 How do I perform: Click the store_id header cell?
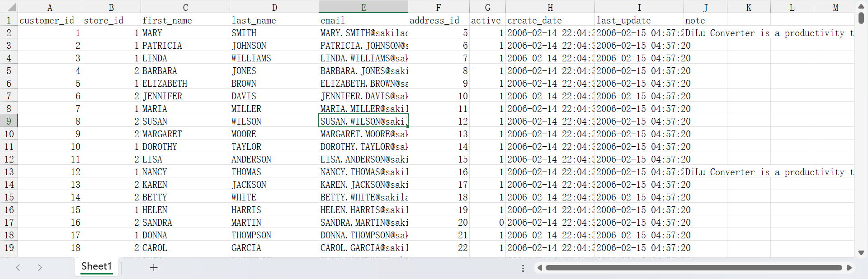pos(111,20)
